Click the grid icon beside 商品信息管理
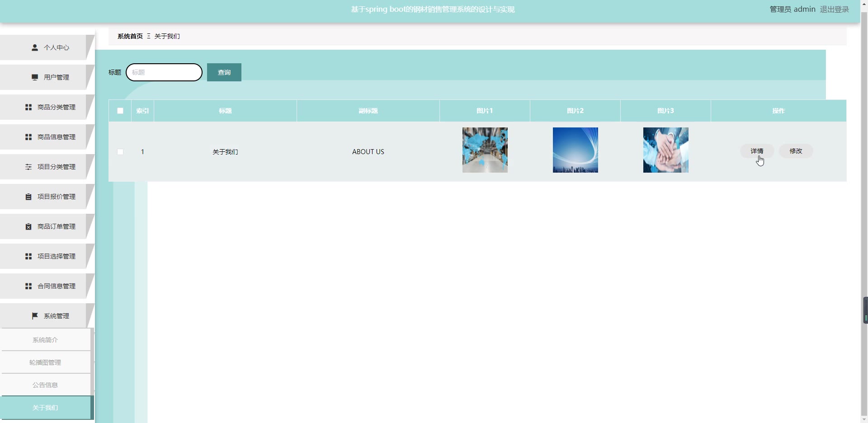Screen dimensions: 868x423 28,137
